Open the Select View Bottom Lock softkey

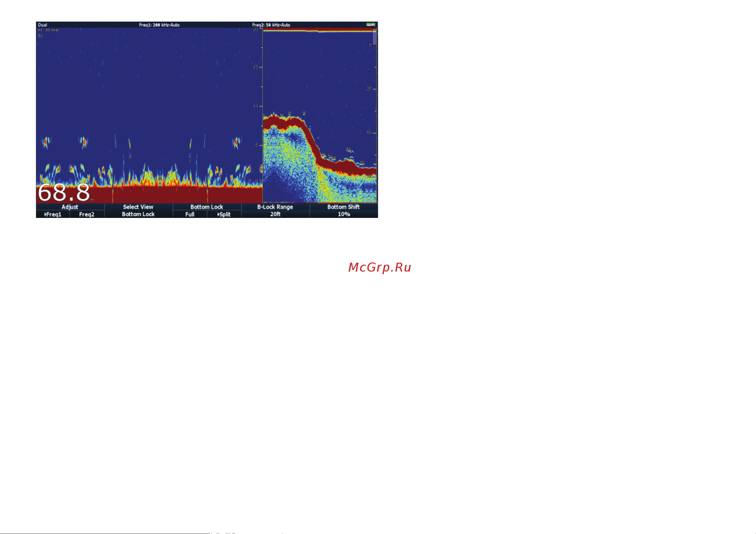138,211
